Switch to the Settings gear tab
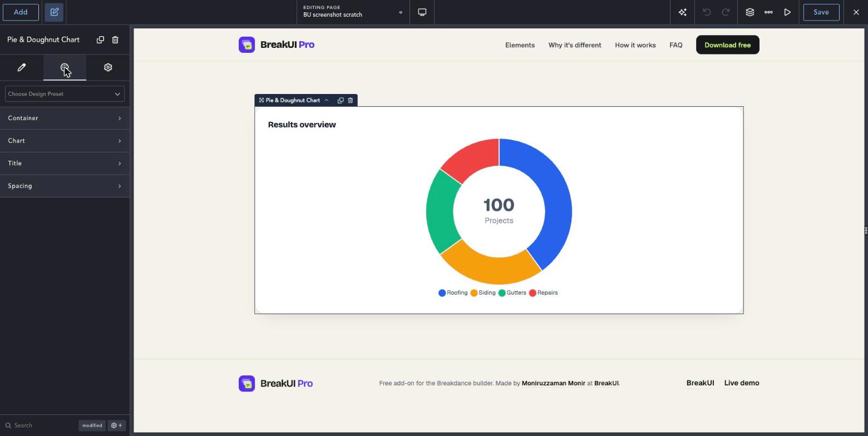 (108, 67)
